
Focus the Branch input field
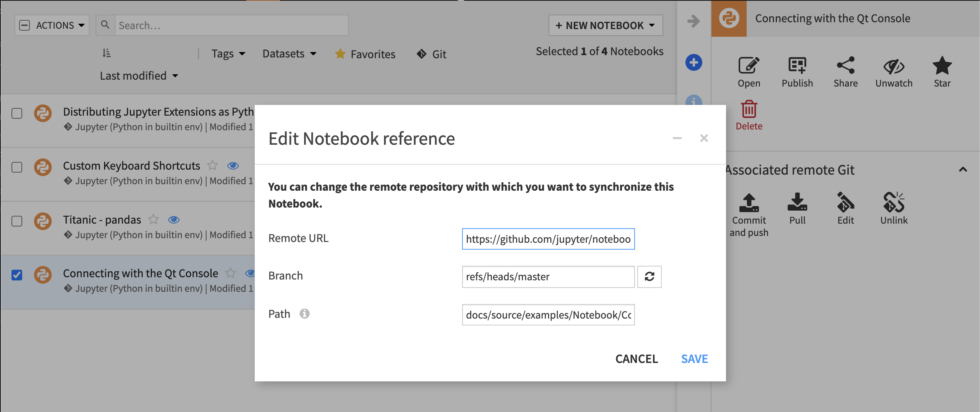pos(548,276)
